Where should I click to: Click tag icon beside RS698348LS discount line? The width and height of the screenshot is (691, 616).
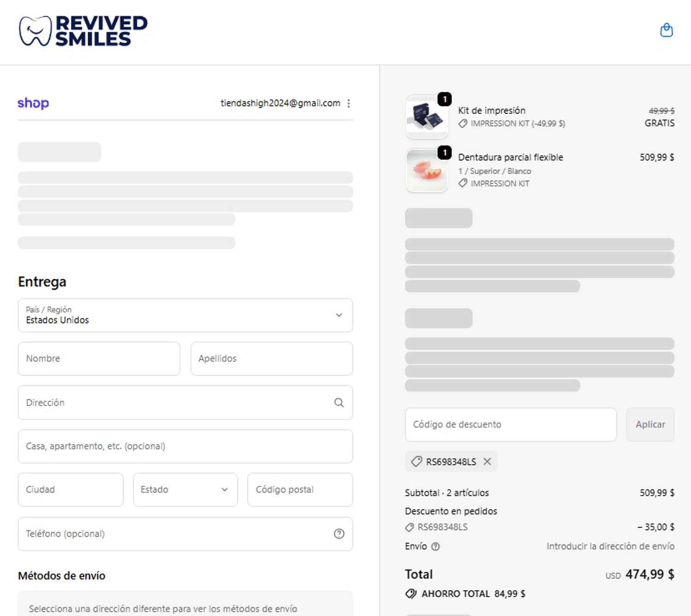coord(410,527)
